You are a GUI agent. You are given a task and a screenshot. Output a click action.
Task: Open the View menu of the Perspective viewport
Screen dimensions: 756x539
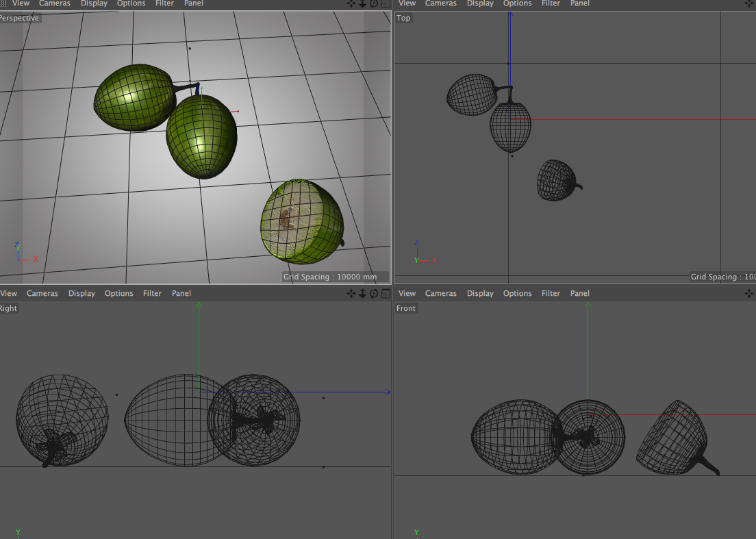pos(21,3)
